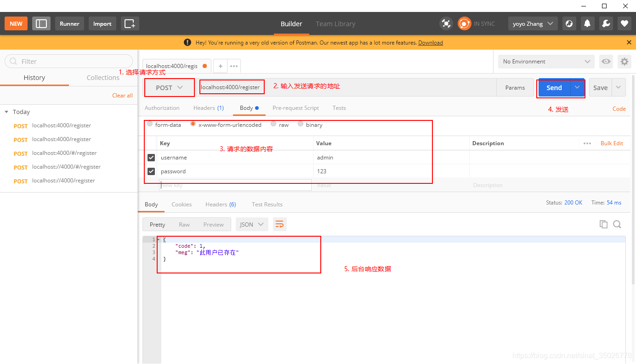Open response Headers (6) tab
Viewport: 636px width, 364px height.
[221, 205]
